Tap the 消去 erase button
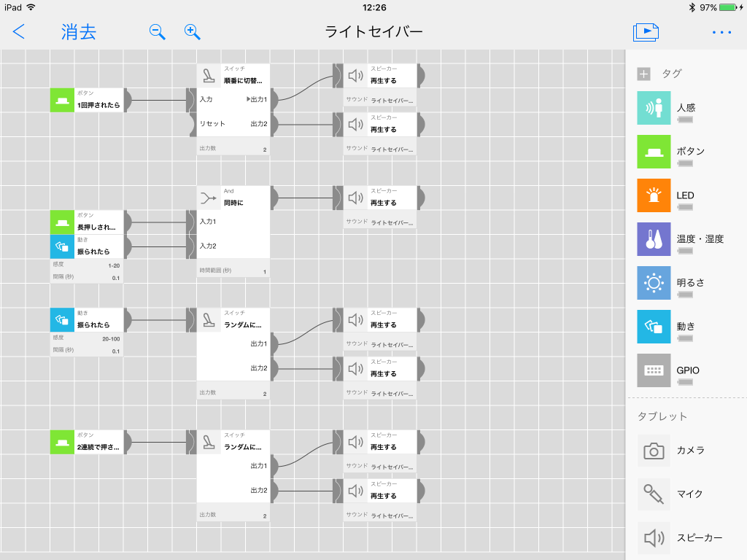747x560 pixels. click(79, 32)
